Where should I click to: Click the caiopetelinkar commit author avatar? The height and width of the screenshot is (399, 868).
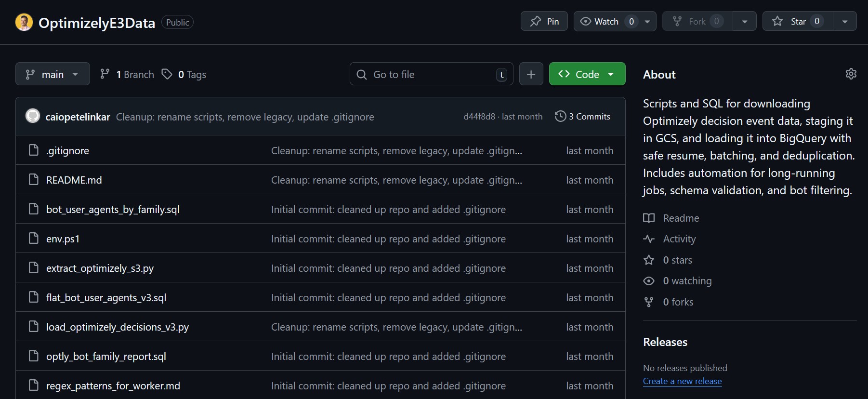coord(33,116)
